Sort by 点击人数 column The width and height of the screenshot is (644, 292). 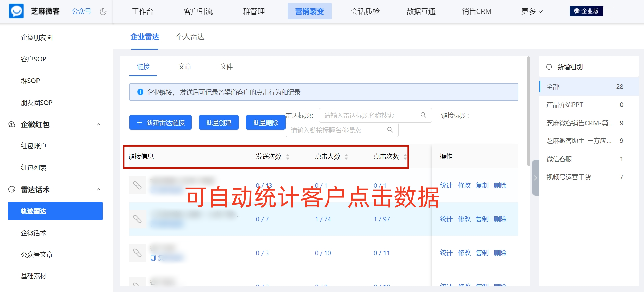pos(346,157)
